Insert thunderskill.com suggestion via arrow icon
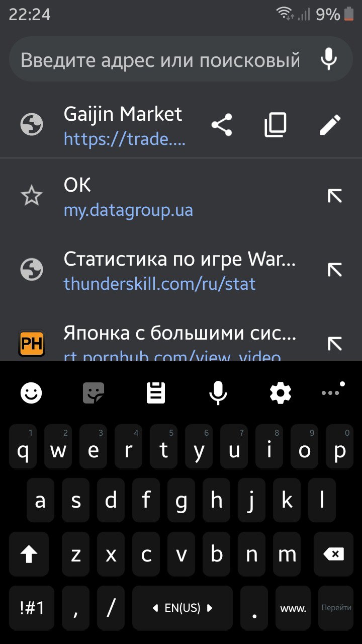Viewport: 362px width, 644px height. pyautogui.click(x=334, y=270)
